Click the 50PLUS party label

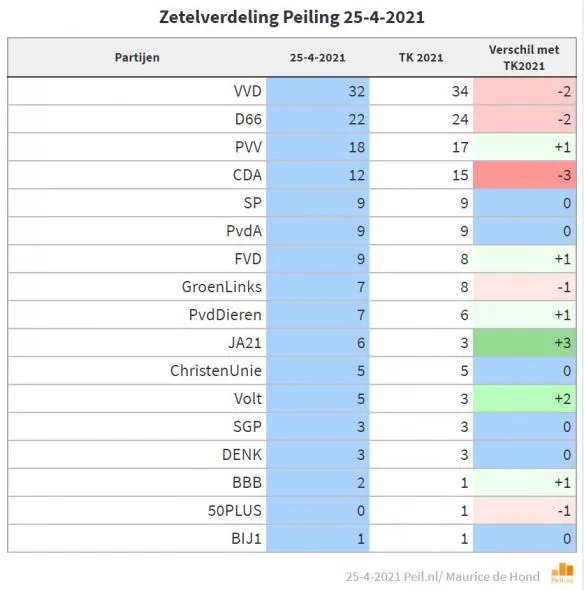tap(235, 511)
